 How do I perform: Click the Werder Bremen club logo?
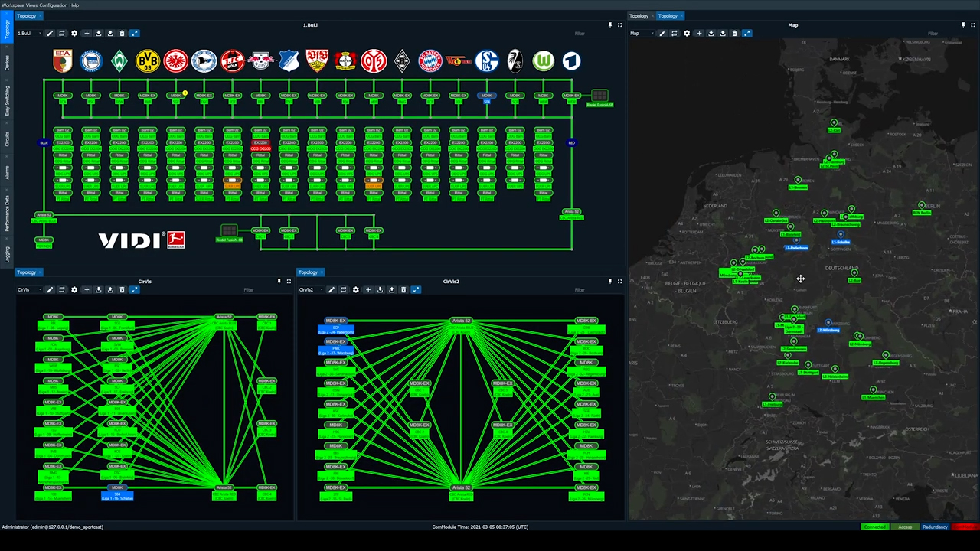[119, 61]
